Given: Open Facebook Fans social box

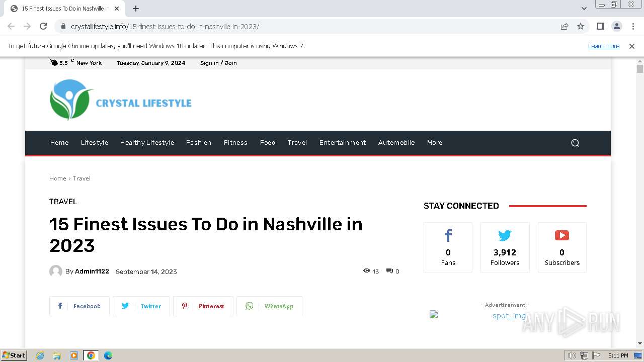Looking at the screenshot, I should pyautogui.click(x=448, y=247).
